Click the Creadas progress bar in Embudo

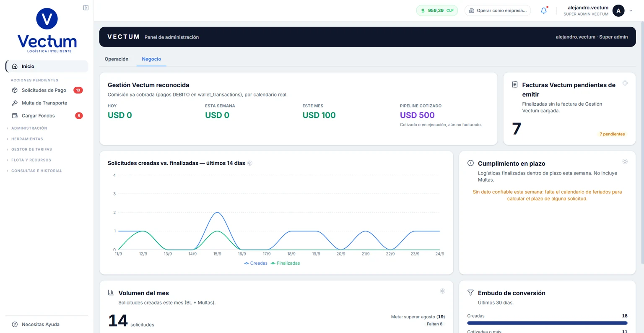coord(547,323)
